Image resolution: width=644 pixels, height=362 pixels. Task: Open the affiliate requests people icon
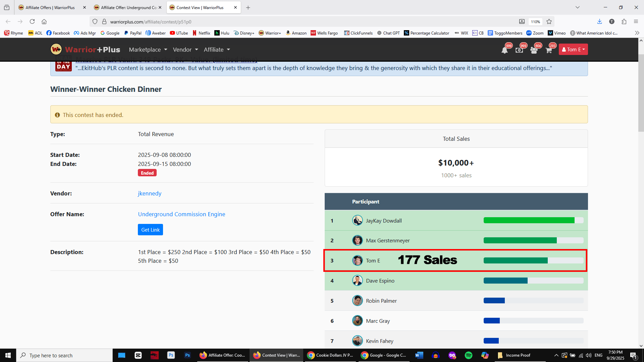tap(534, 50)
